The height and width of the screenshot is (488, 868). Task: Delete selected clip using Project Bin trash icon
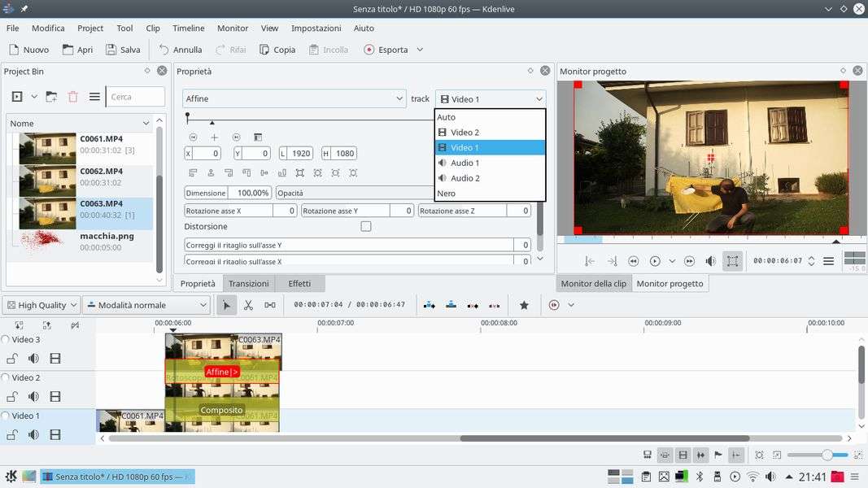tap(73, 97)
